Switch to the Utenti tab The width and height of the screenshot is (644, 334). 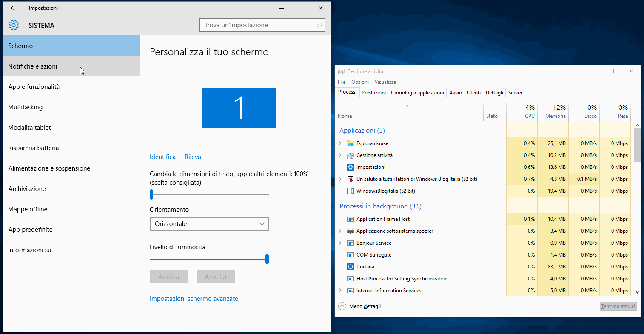[x=474, y=93]
